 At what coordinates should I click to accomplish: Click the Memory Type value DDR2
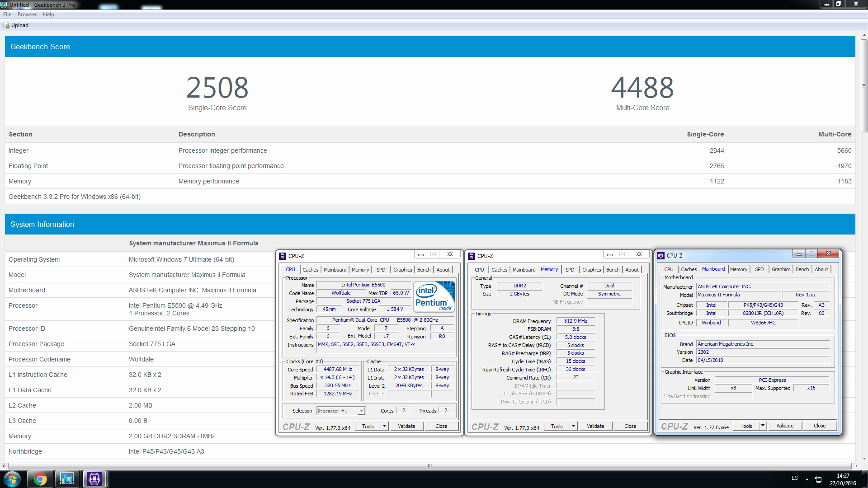point(519,286)
